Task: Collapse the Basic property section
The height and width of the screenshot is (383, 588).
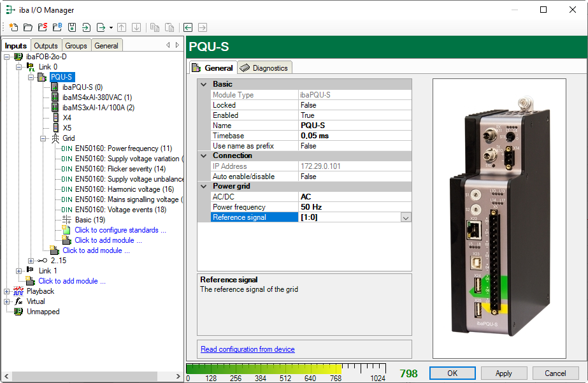Action: pyautogui.click(x=204, y=84)
